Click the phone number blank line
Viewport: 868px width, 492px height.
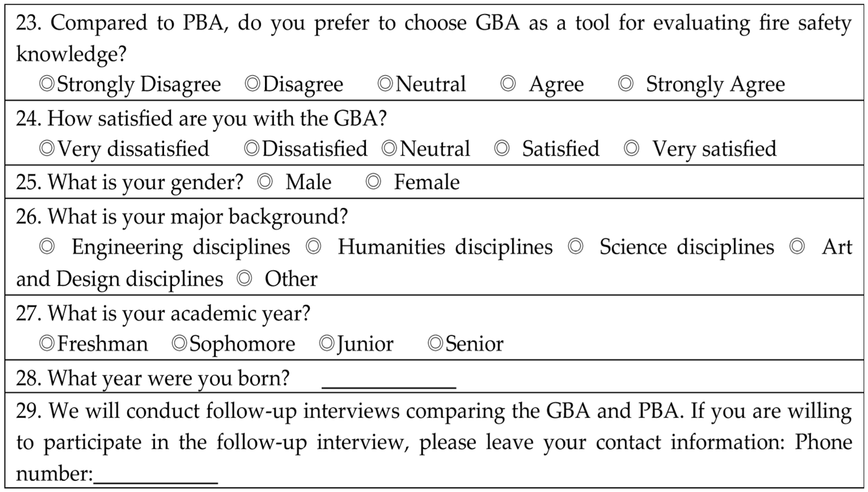click(x=156, y=476)
